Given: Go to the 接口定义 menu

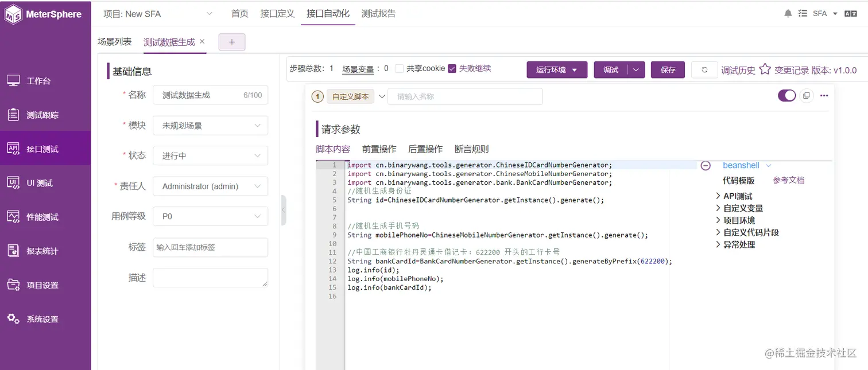Looking at the screenshot, I should coord(277,14).
